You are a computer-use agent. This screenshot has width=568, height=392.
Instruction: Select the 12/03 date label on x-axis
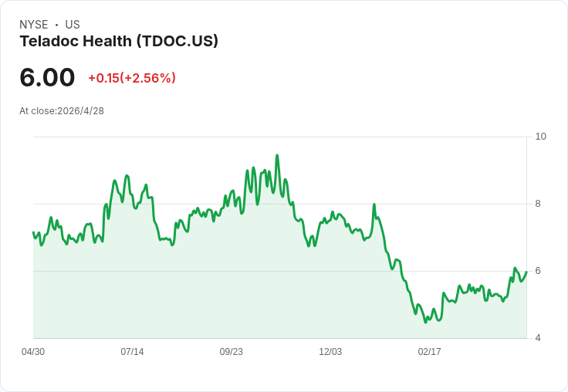point(330,351)
